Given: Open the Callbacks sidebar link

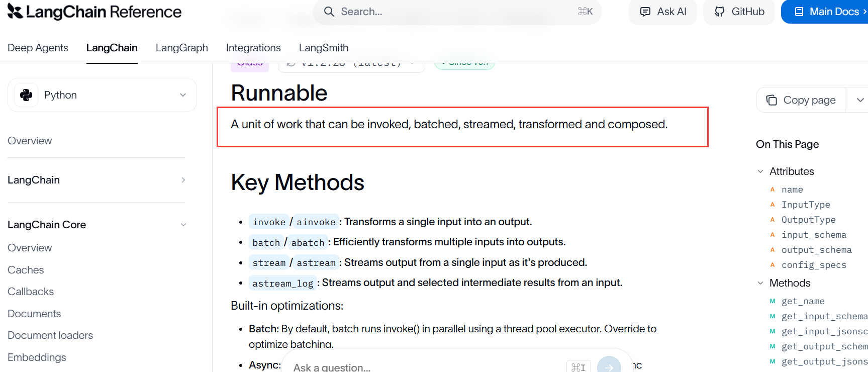Looking at the screenshot, I should pos(31,292).
